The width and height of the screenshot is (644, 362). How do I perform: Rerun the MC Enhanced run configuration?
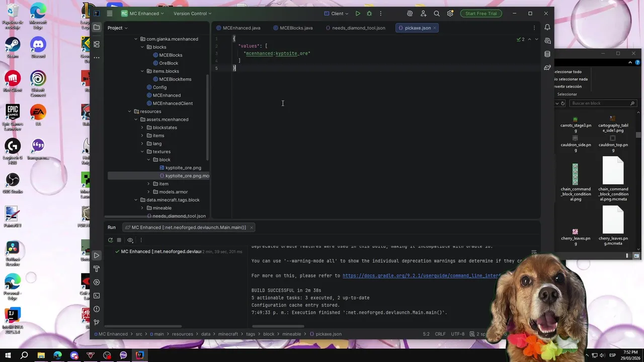click(110, 240)
